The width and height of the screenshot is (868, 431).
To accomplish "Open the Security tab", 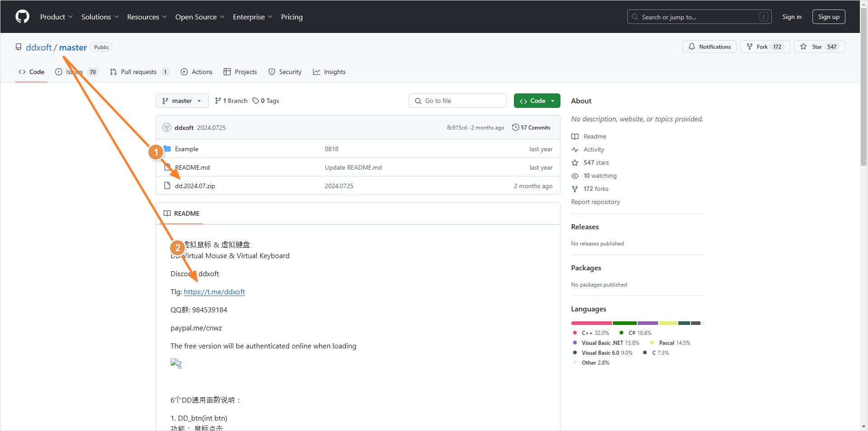I will pyautogui.click(x=285, y=72).
